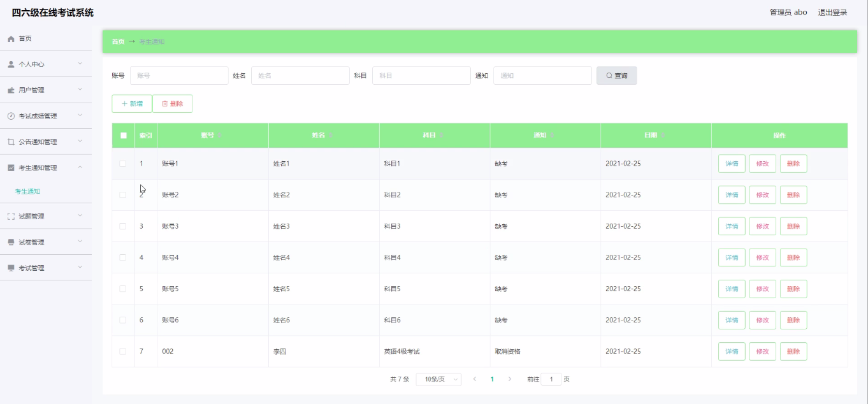Expand the 个人中心 menu chevron

[x=80, y=64]
